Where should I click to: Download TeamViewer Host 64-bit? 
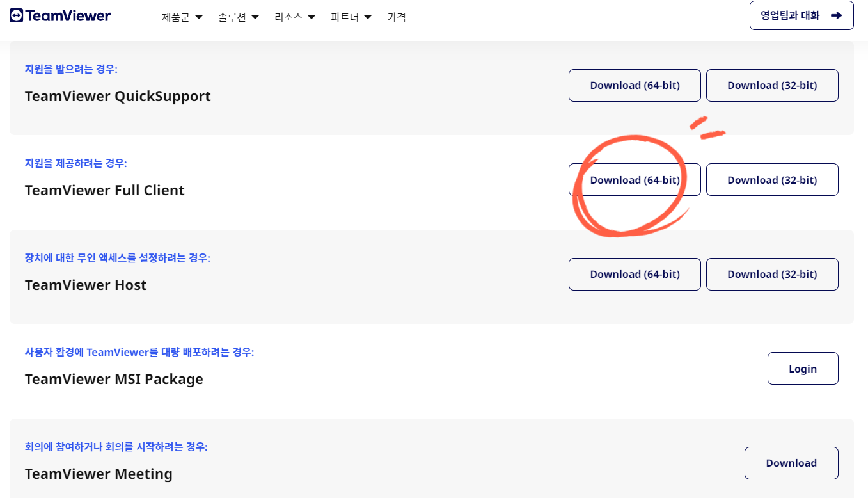[x=635, y=274]
